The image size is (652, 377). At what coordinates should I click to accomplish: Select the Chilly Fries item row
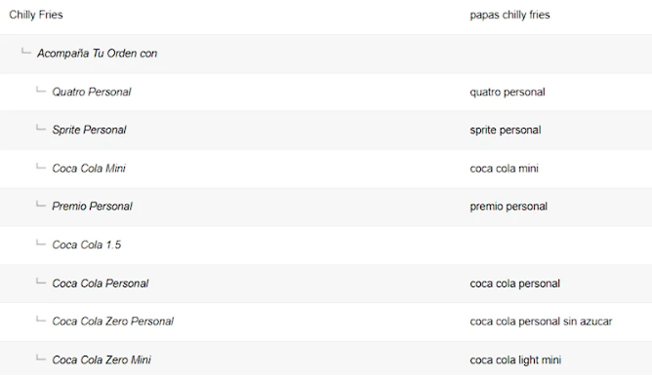(x=326, y=15)
